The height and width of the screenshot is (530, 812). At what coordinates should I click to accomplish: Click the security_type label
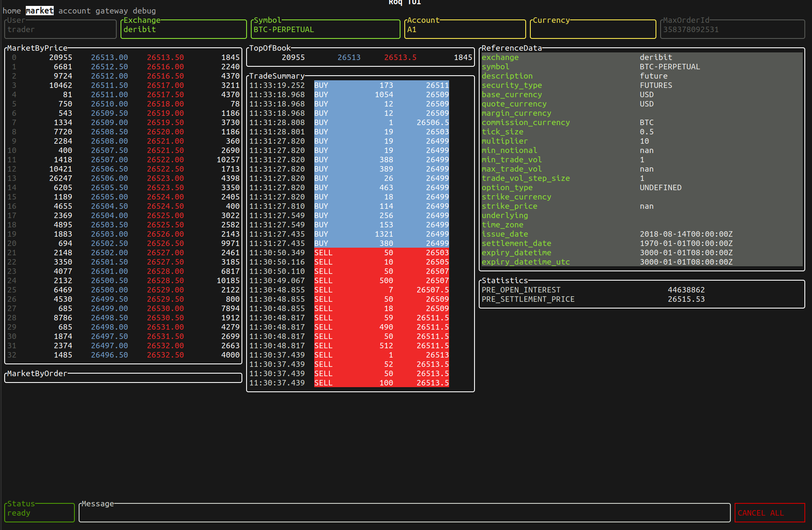[x=512, y=85]
